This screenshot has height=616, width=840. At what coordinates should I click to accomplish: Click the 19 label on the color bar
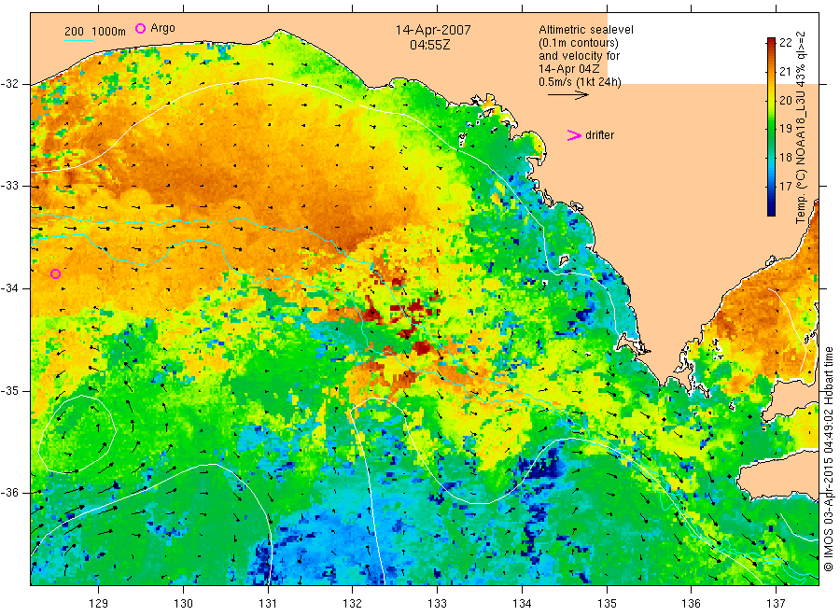click(785, 129)
